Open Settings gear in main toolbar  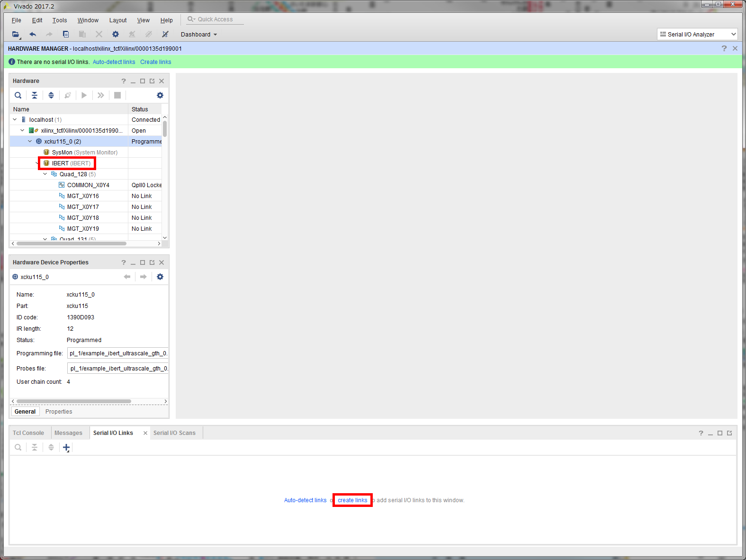click(116, 34)
